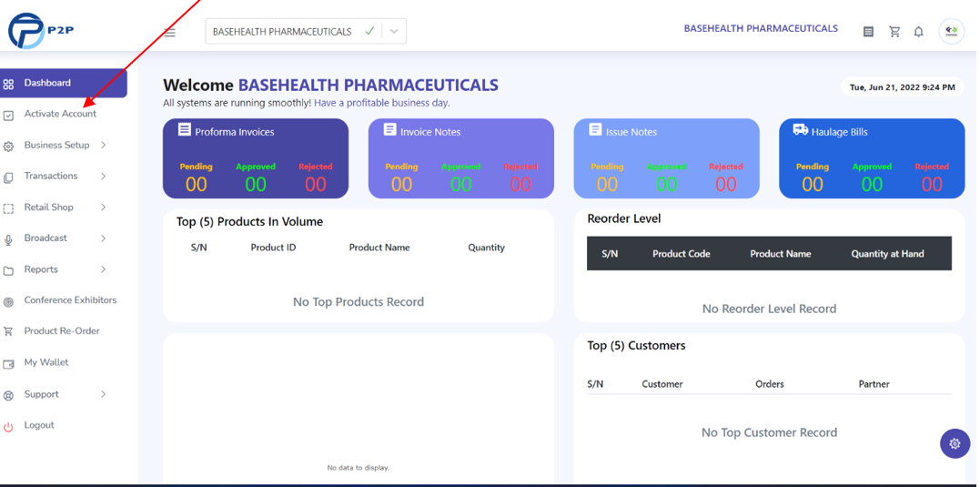The width and height of the screenshot is (980, 487).
Task: Click the Conference Exhibitors target icon
Action: pyautogui.click(x=8, y=302)
